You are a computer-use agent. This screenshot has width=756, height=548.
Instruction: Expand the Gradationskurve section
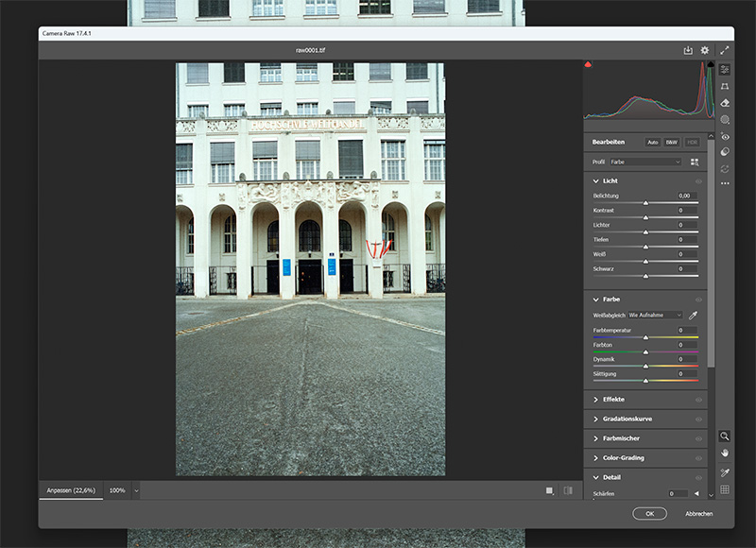[x=596, y=420]
